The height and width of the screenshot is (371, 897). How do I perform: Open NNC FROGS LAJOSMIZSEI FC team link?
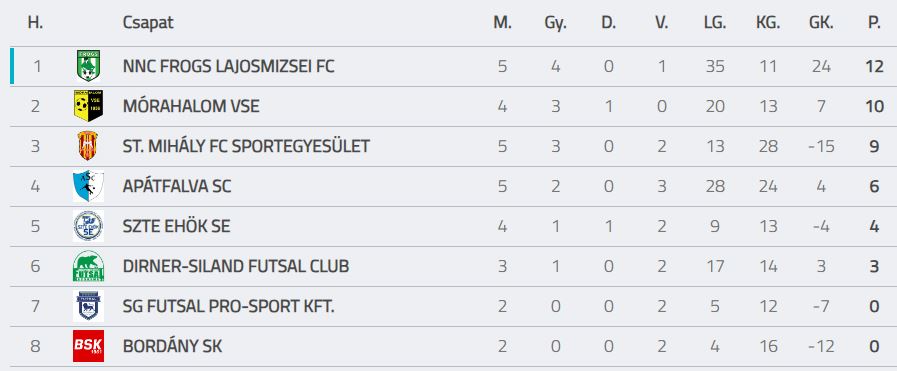click(228, 66)
